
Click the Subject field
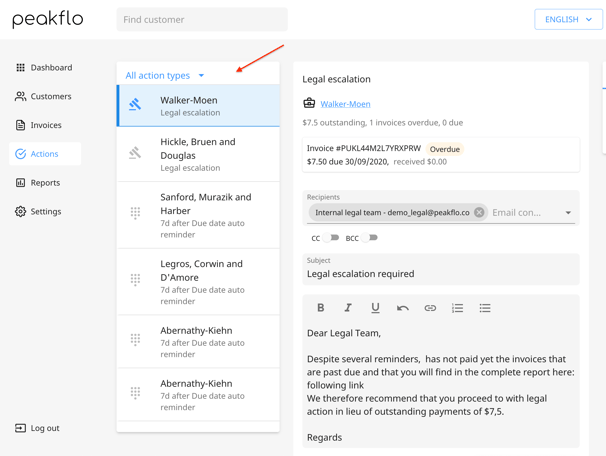[441, 269]
